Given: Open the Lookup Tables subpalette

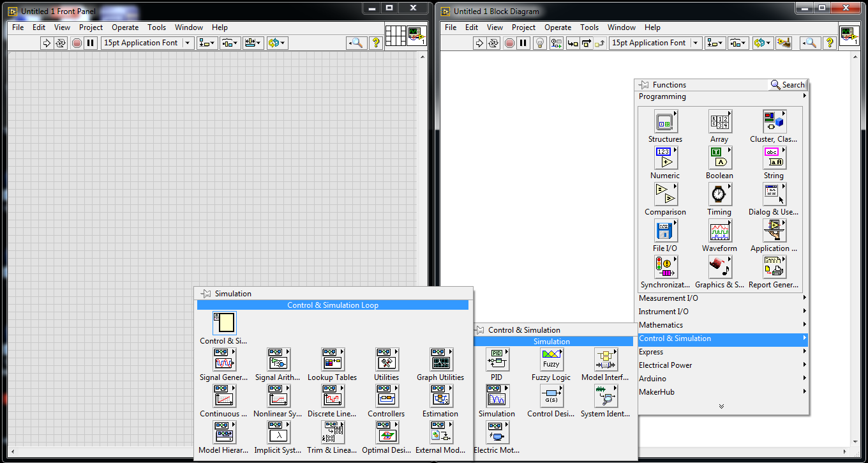Looking at the screenshot, I should click(x=333, y=360).
